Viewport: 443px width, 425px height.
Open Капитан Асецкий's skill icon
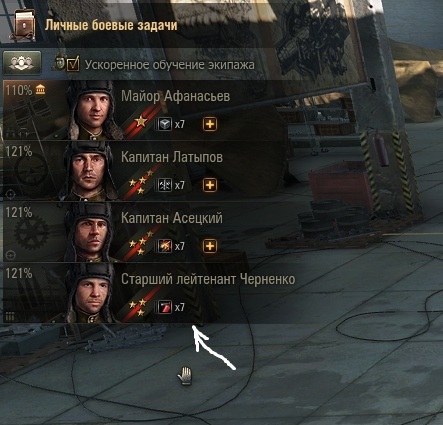click(x=164, y=246)
